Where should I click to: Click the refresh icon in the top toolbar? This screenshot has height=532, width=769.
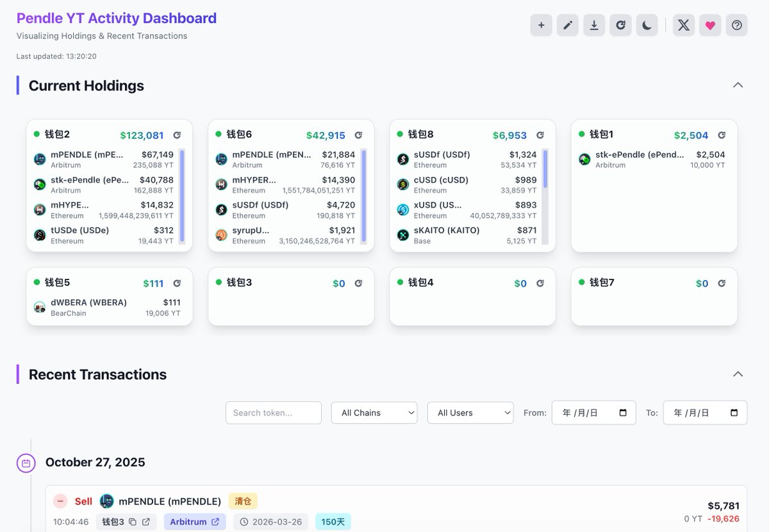point(620,26)
